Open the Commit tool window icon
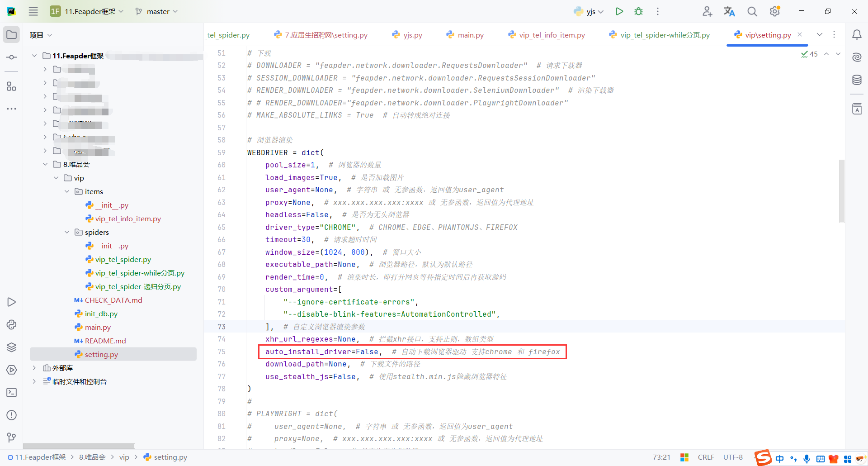Screen dimensions: 868x466 pos(11,57)
